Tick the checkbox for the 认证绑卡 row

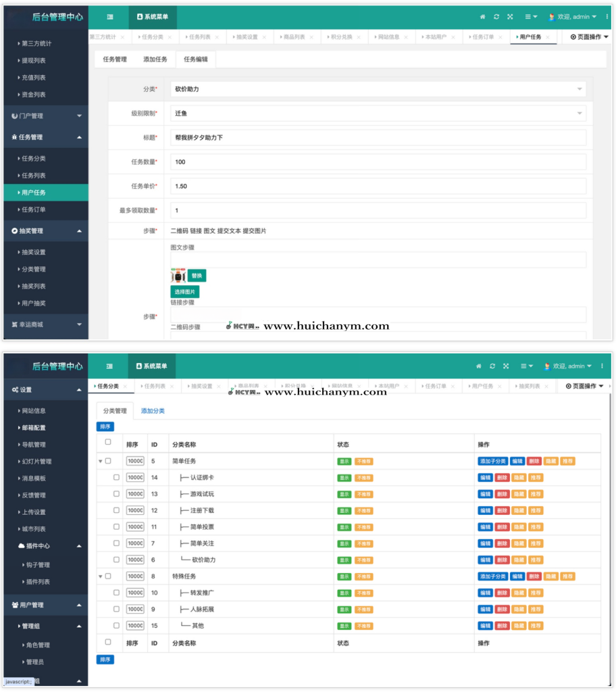(116, 477)
